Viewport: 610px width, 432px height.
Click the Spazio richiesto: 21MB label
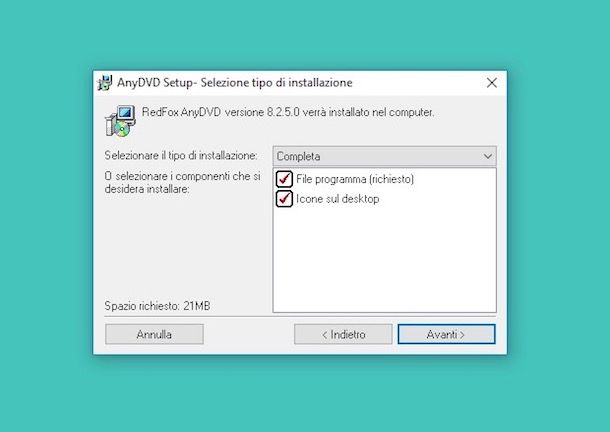[x=157, y=306]
